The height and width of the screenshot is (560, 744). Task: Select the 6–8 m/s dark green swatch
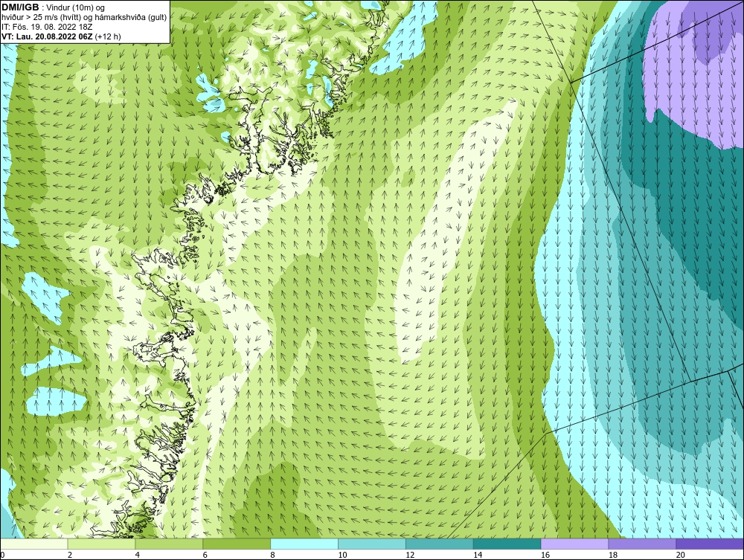tap(237, 544)
